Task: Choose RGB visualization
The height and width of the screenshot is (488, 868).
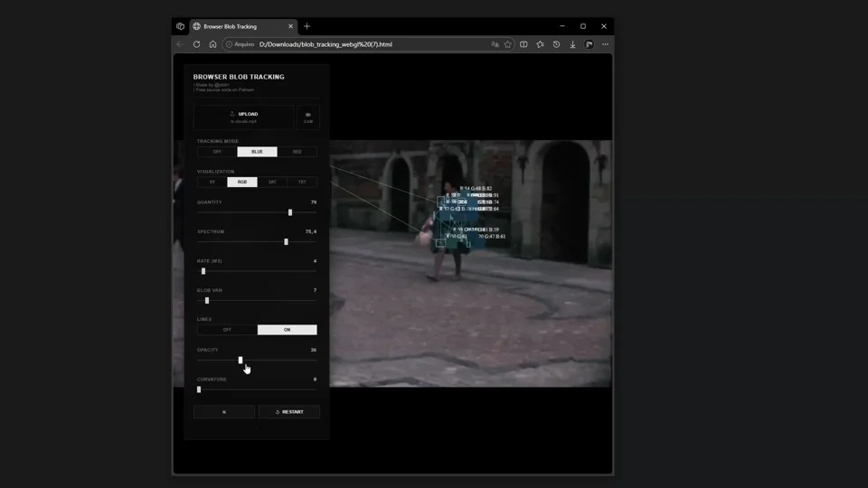Action: [x=242, y=182]
